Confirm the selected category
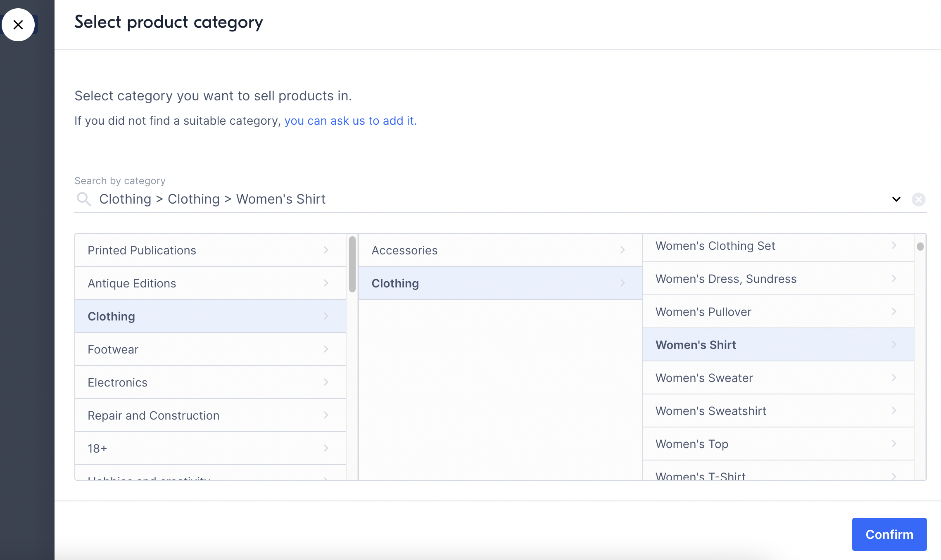 coord(889,534)
